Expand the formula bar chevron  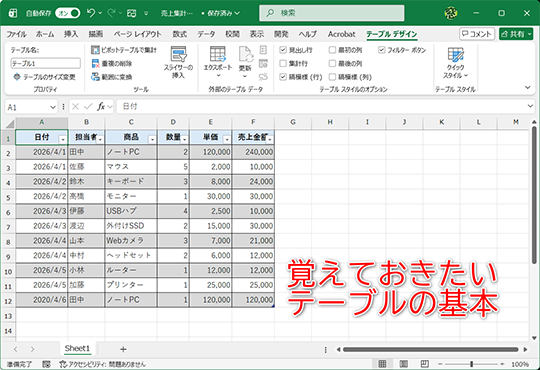click(530, 106)
